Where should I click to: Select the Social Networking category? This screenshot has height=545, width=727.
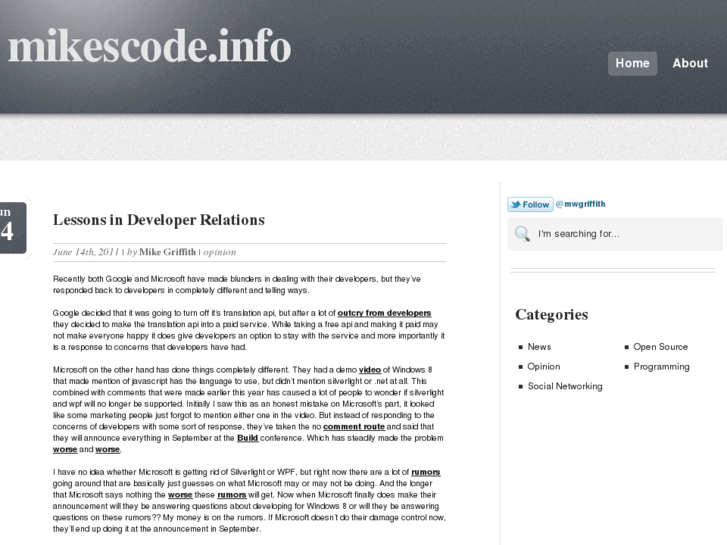pyautogui.click(x=565, y=386)
